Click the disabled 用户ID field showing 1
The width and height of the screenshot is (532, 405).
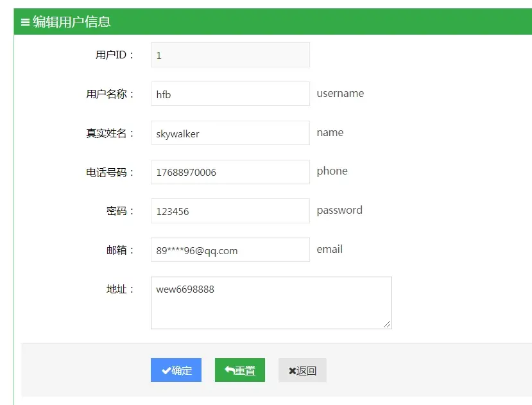[230, 55]
